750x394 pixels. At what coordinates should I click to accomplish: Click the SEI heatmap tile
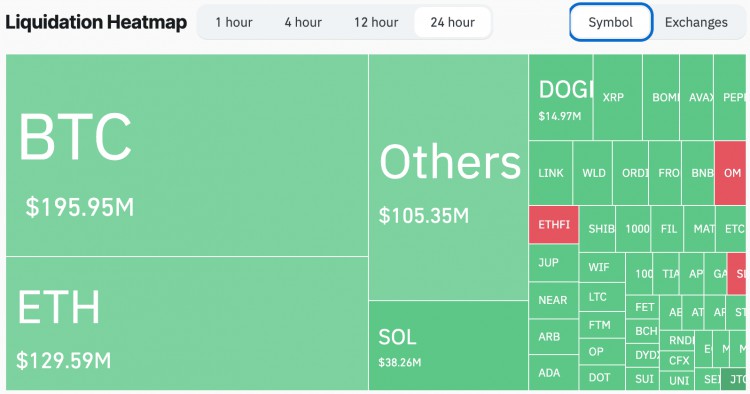(707, 379)
